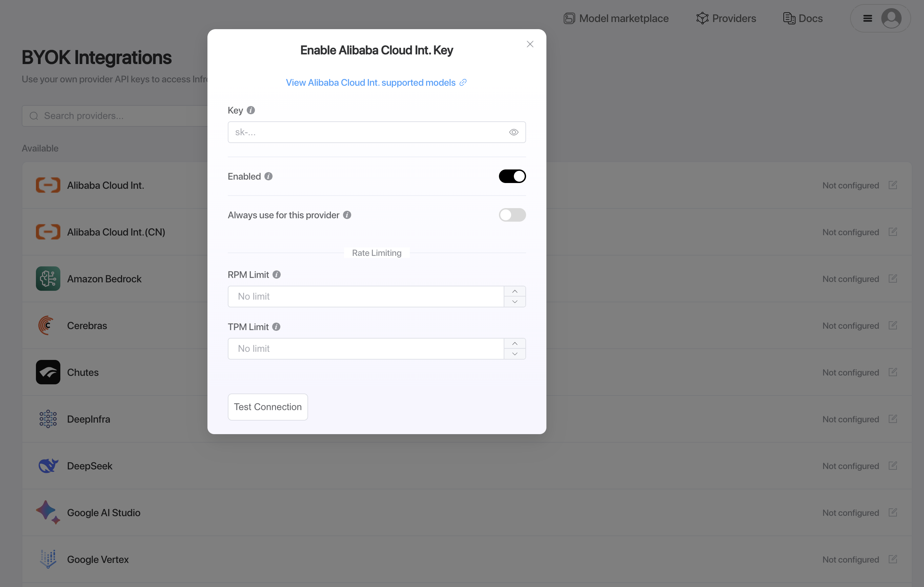Click the Key field info icon

click(x=250, y=110)
